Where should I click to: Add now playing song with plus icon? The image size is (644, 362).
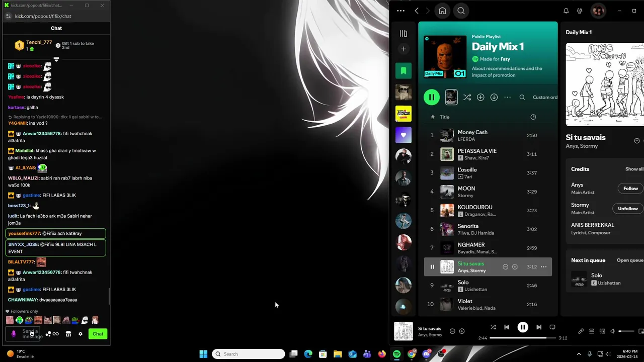[462, 331]
